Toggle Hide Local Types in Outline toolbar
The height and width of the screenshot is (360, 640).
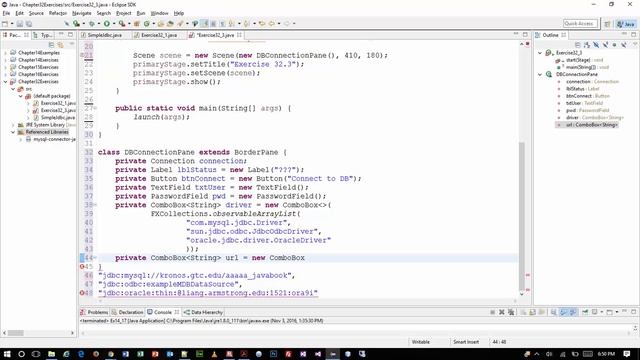[x=623, y=44]
